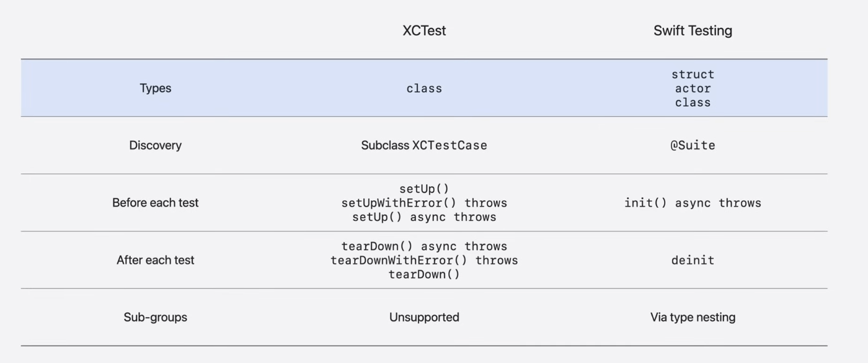Select tearDown() async throws text
The image size is (868, 363).
pos(424,246)
